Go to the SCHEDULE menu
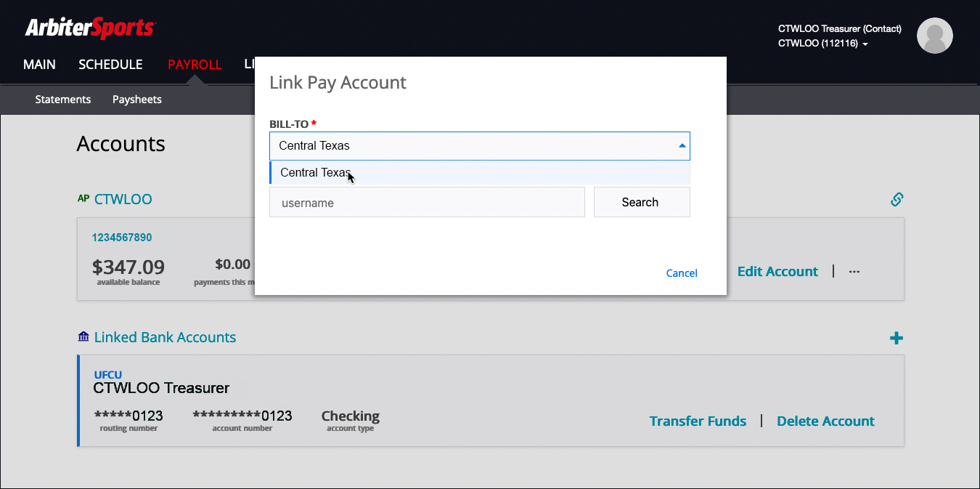980x489 pixels. click(110, 65)
